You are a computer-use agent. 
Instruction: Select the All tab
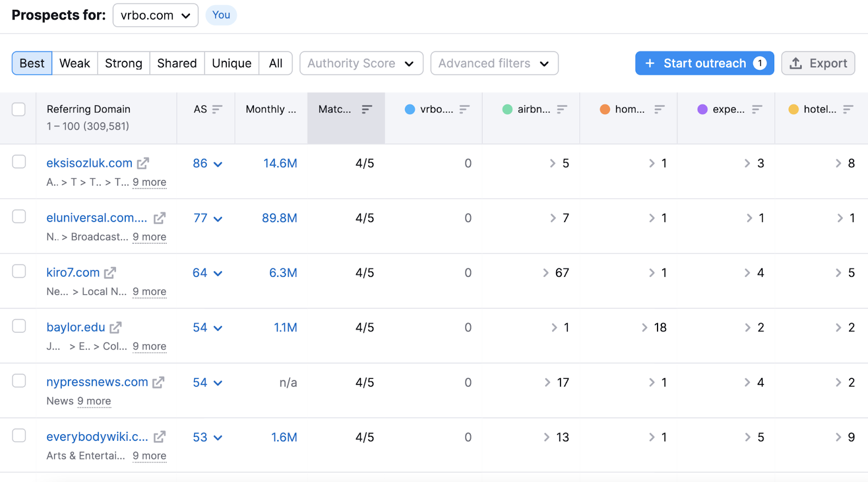(276, 64)
